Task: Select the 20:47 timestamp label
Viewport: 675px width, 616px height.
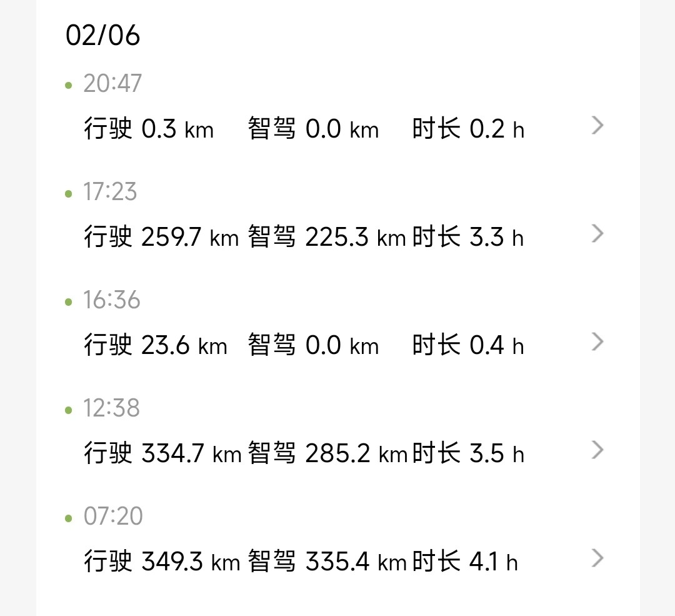Action: tap(112, 83)
